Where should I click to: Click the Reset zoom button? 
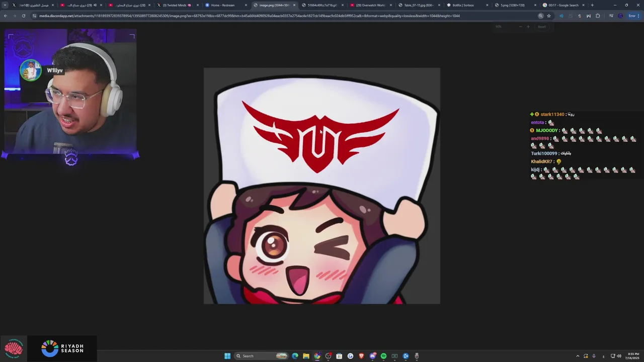point(542,27)
